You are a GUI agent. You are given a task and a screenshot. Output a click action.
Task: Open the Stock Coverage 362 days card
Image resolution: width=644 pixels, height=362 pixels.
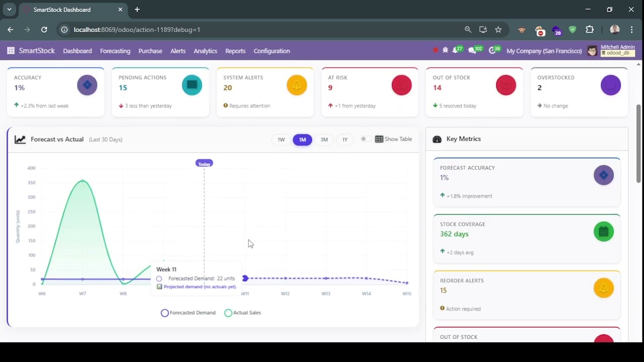[527, 239]
